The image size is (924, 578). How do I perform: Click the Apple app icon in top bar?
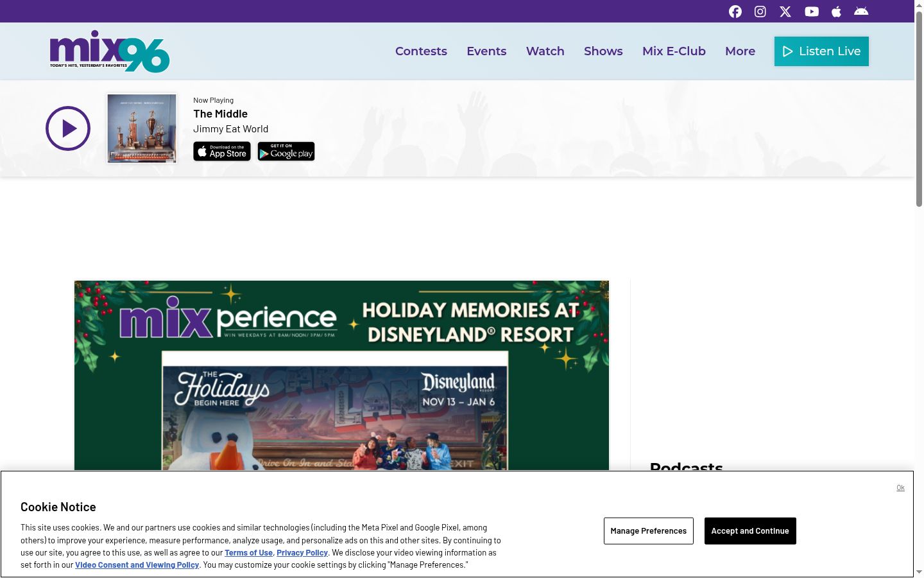coord(836,12)
